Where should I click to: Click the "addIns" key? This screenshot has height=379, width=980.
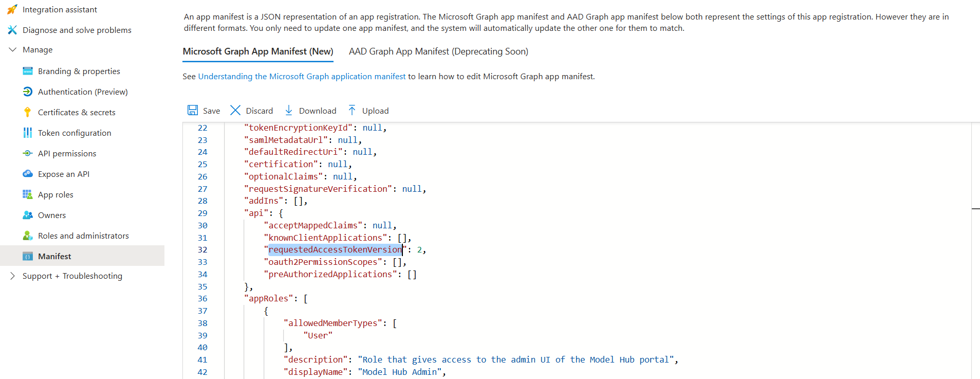pos(264,201)
